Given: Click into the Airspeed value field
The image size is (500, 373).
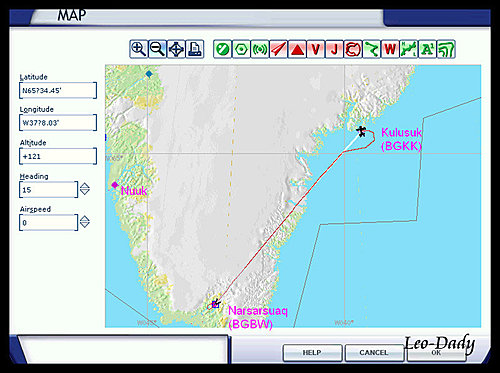Looking at the screenshot, I should [x=49, y=222].
